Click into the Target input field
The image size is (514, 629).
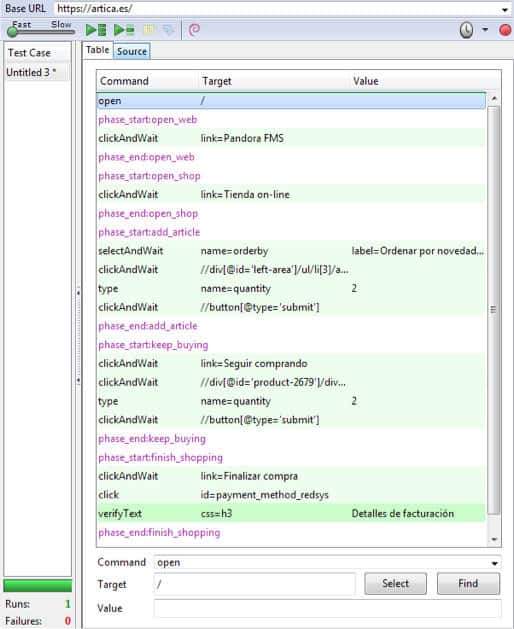(254, 584)
